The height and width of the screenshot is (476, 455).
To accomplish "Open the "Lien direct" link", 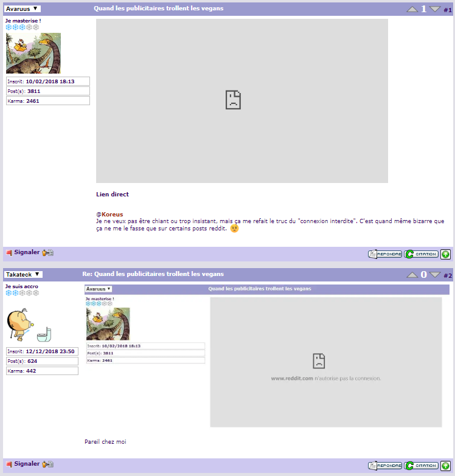I will coord(113,195).
